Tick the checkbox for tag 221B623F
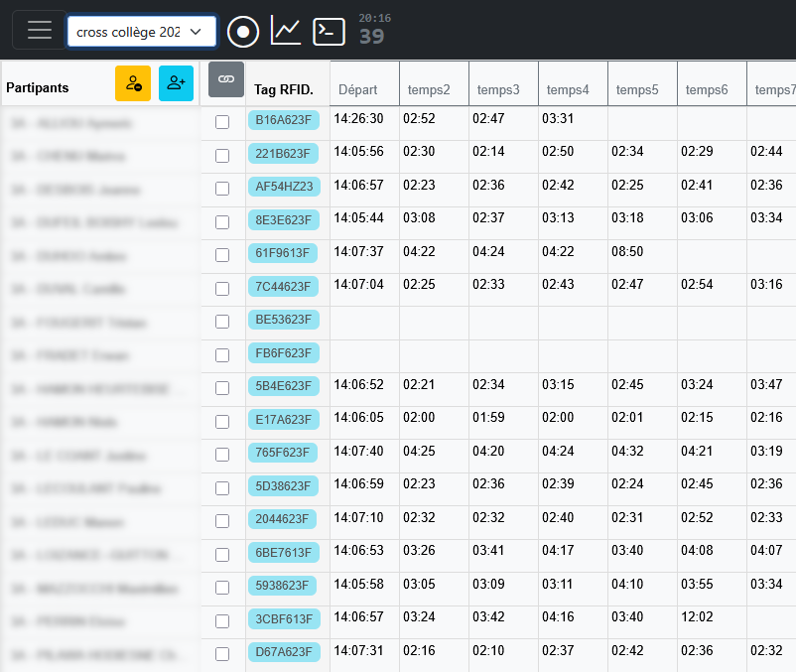Viewport: 796px width, 672px height. click(x=222, y=155)
